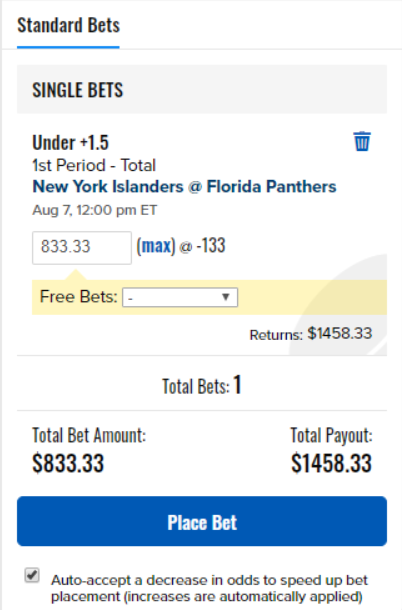Open New York Islanders @ Florida Panthers link
This screenshot has height=610, width=402.
184,186
